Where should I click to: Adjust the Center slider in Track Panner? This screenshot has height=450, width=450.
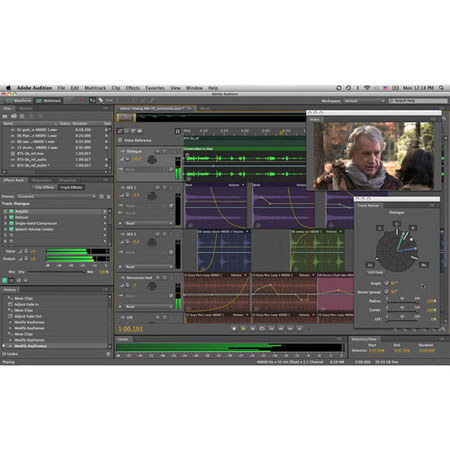click(x=402, y=310)
